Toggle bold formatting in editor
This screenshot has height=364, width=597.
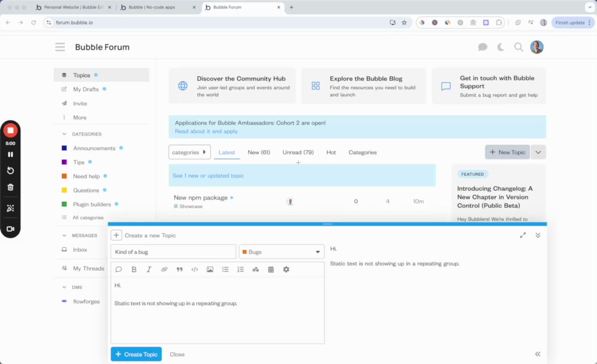pos(134,269)
